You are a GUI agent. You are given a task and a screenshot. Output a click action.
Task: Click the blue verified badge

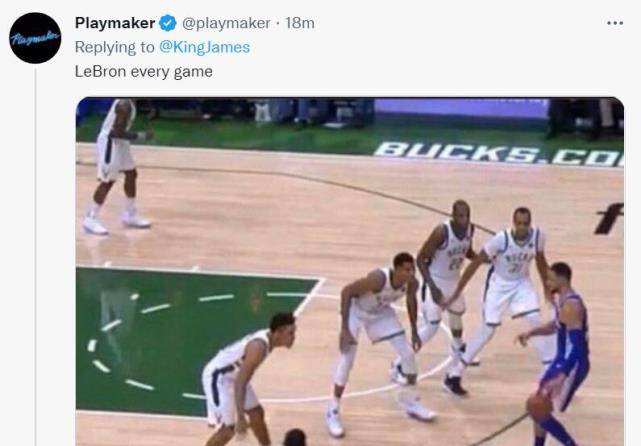click(168, 23)
